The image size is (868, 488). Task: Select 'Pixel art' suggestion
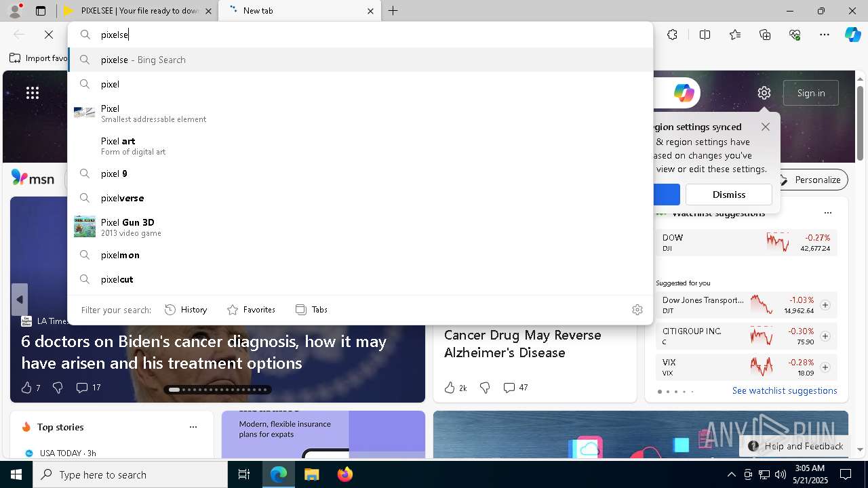pos(360,146)
